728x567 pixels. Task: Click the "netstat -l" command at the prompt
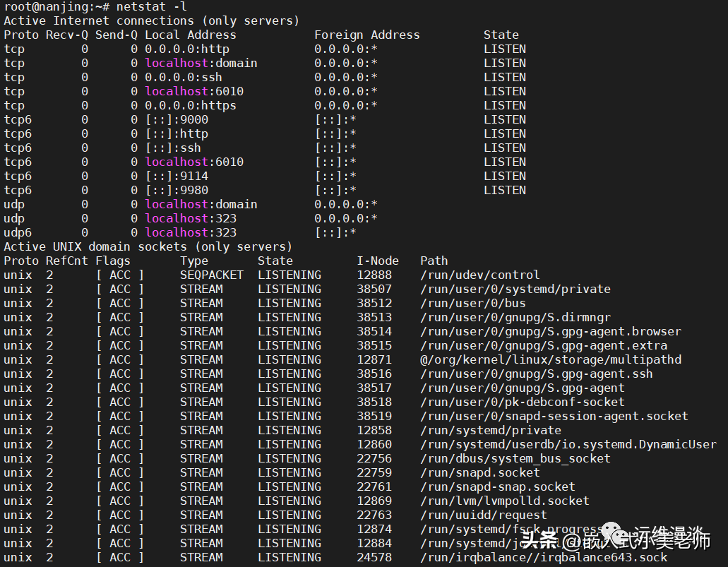tap(152, 7)
